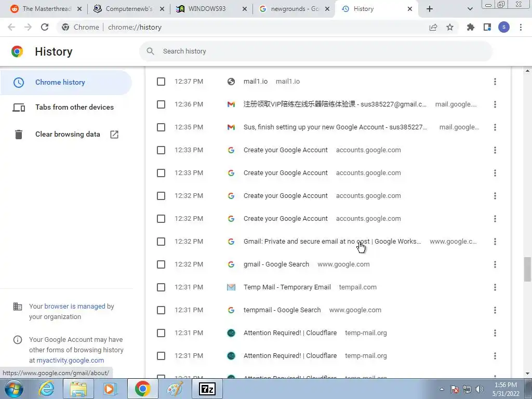532x399 pixels.
Task: Check the tempmail - Google Search entry
Action: click(x=161, y=310)
